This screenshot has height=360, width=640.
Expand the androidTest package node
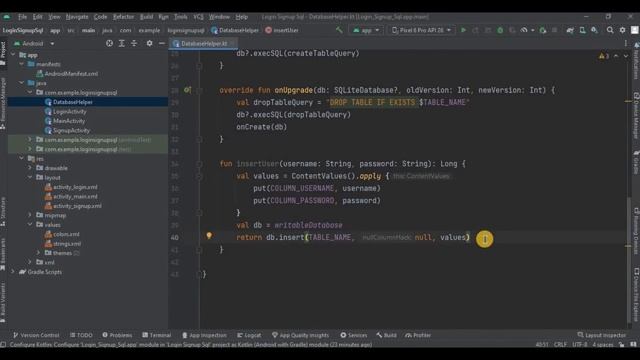point(30,140)
